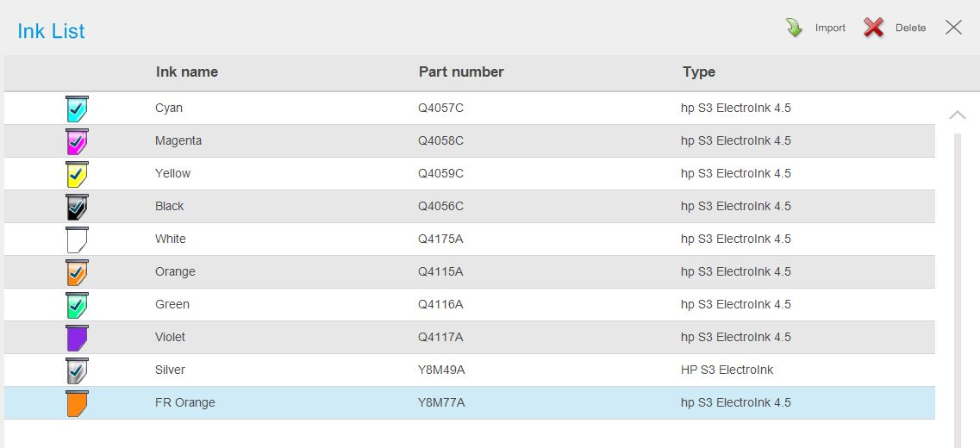Screen dimensions: 980x448
Task: Click the green Import arrow icon
Action: pyautogui.click(x=795, y=28)
